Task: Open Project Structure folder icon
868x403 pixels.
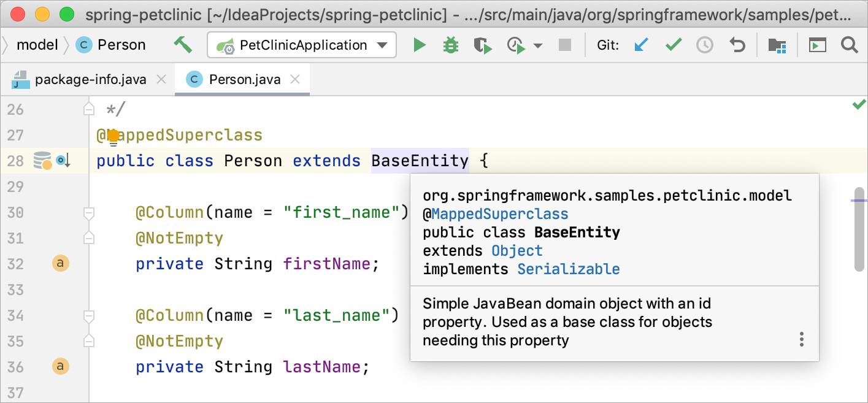Action: tap(777, 45)
